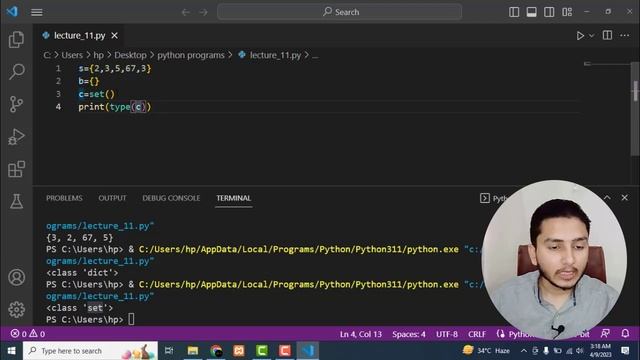This screenshot has height=360, width=640.
Task: Click 'Ln 4, Col 13' status entry
Action: [361, 334]
